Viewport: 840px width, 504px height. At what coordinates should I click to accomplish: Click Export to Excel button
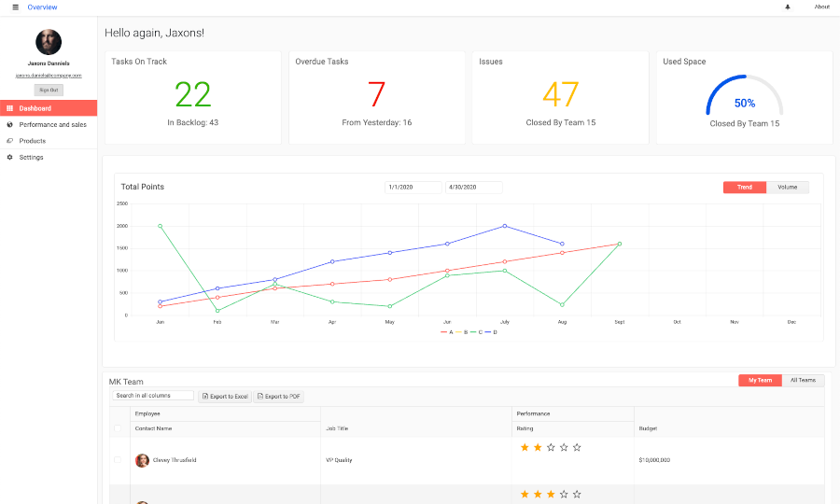coord(225,397)
